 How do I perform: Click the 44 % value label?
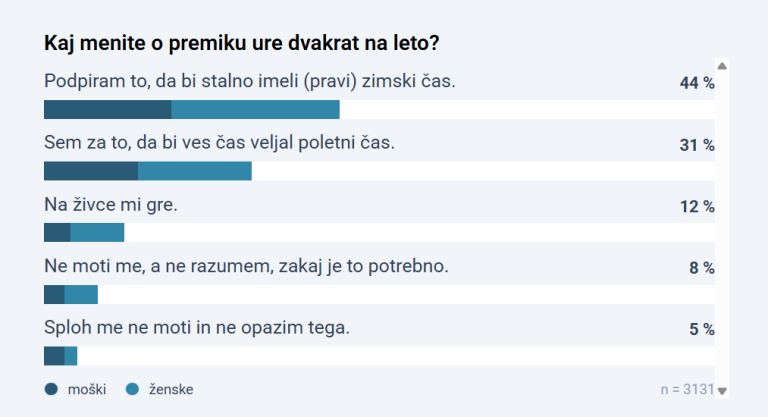[x=696, y=83]
